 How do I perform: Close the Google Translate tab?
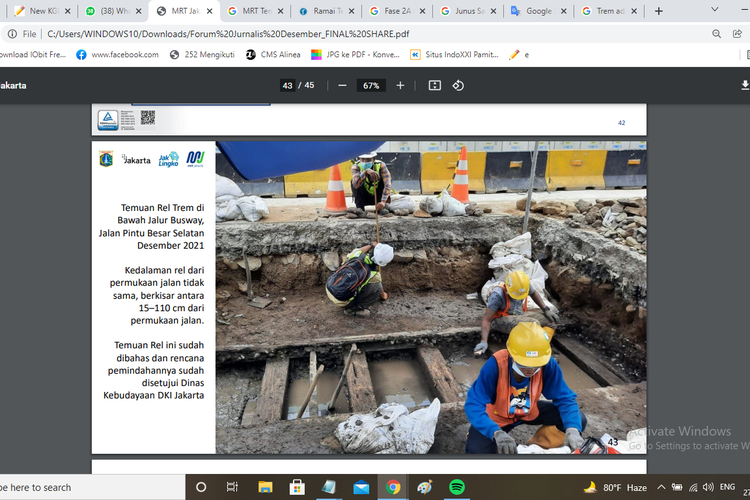(x=564, y=11)
